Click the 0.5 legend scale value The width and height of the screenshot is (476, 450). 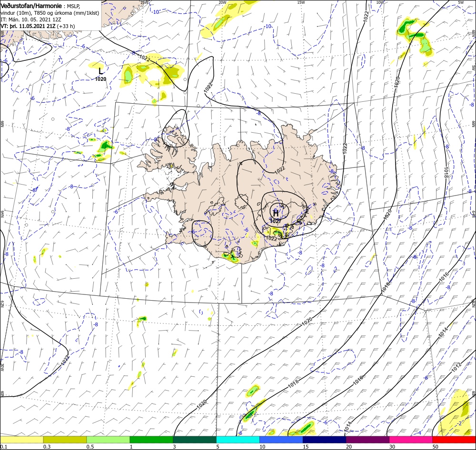click(90, 447)
